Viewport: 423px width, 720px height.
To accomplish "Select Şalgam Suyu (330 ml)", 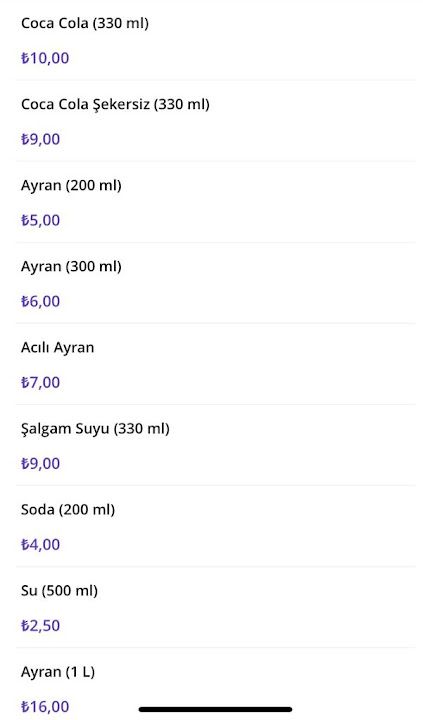I will click(216, 445).
